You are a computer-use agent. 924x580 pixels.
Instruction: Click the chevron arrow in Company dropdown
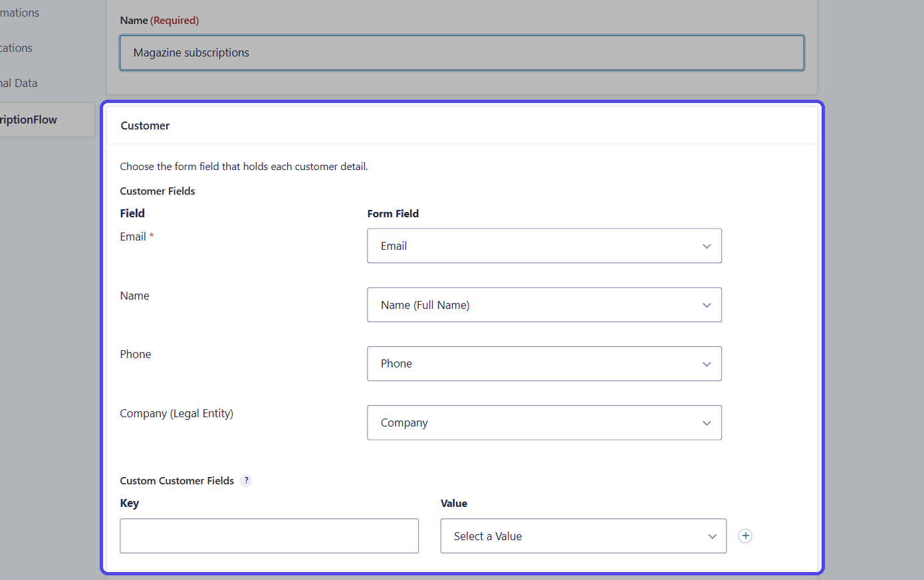coord(707,423)
